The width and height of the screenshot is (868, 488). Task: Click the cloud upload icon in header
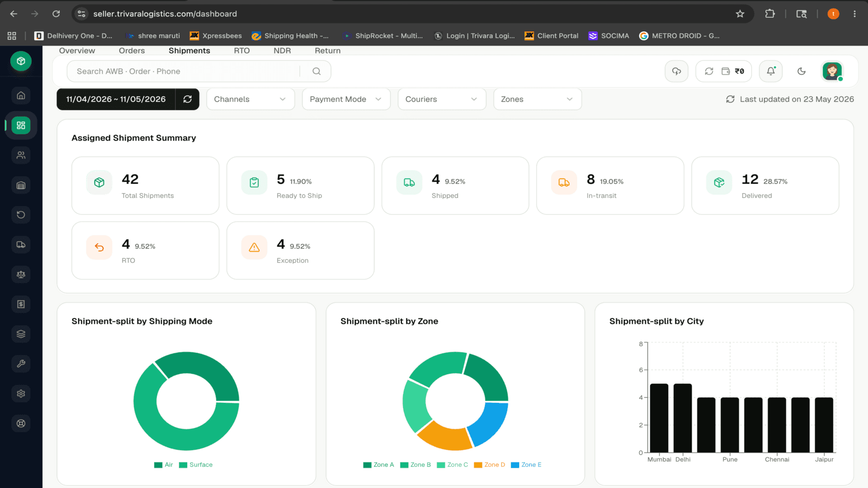click(676, 71)
